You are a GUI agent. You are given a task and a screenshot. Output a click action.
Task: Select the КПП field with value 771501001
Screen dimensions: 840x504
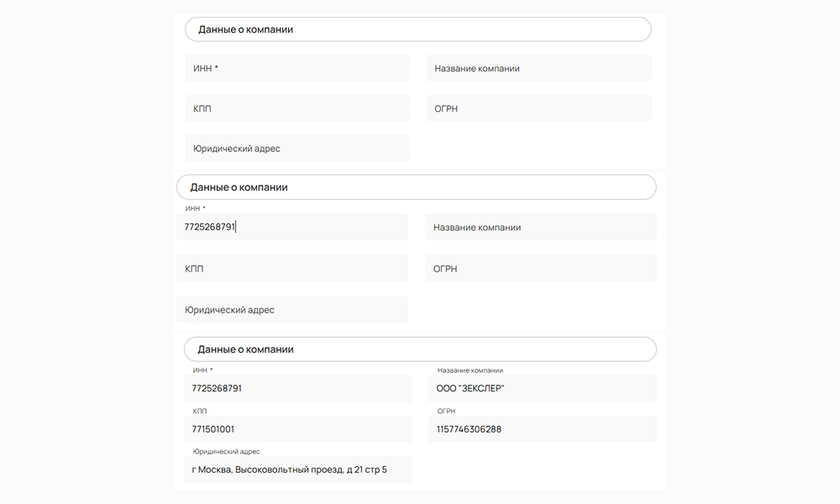pyautogui.click(x=302, y=428)
